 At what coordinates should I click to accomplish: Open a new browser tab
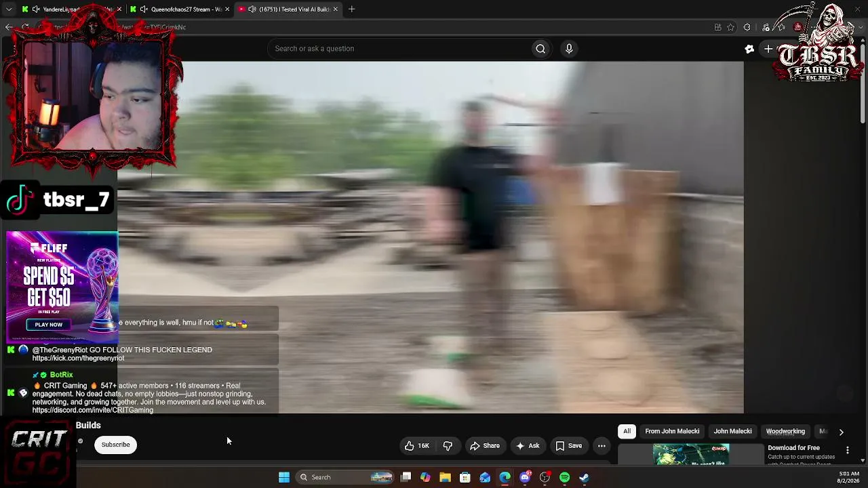351,9
